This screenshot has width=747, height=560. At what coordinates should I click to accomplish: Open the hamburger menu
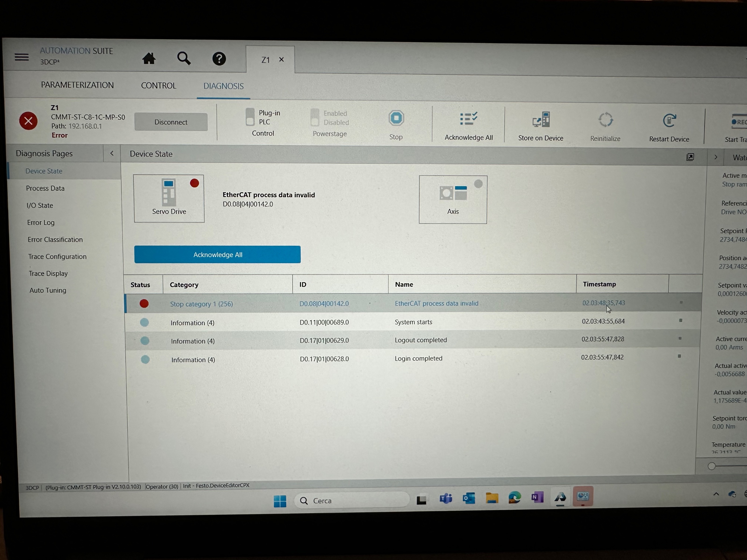pyautogui.click(x=22, y=57)
